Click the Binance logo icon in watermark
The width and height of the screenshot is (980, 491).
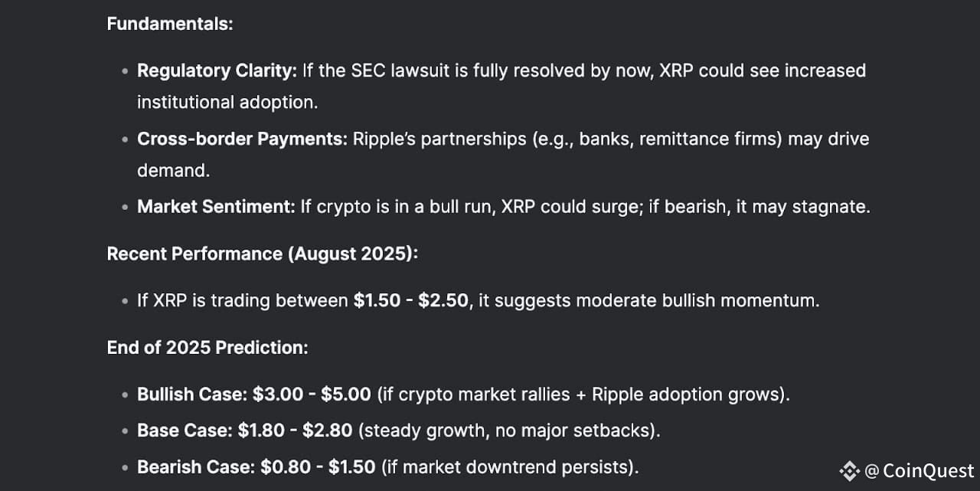click(849, 470)
